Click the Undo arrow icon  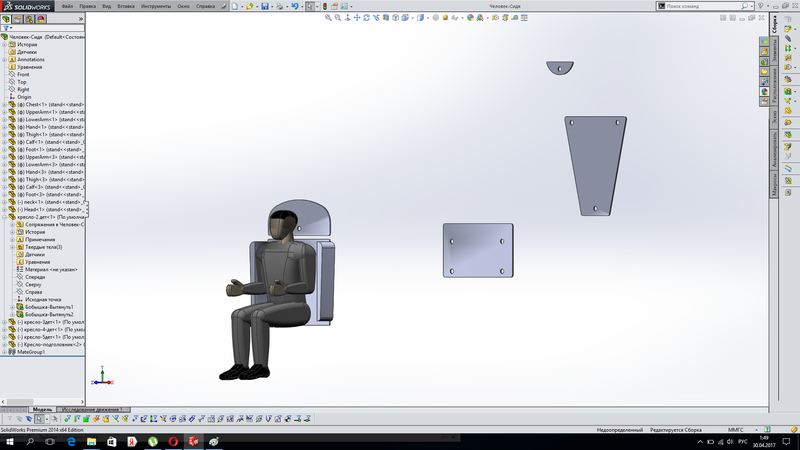click(x=293, y=6)
